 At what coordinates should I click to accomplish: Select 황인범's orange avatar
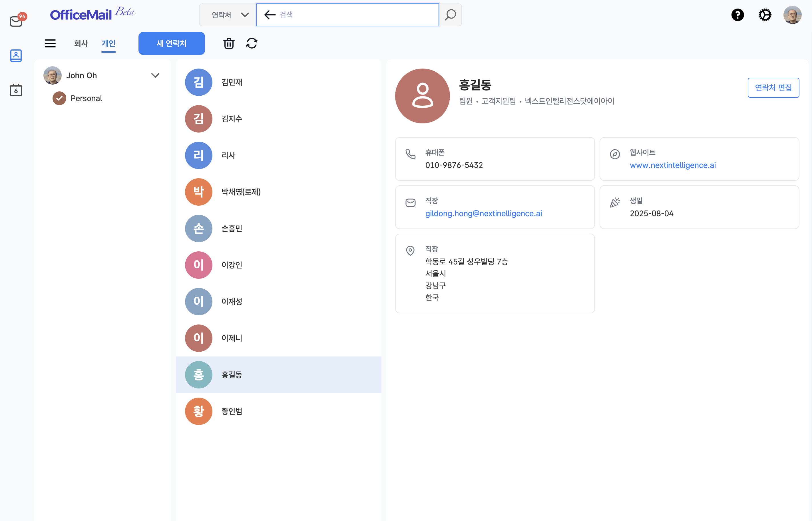point(198,411)
